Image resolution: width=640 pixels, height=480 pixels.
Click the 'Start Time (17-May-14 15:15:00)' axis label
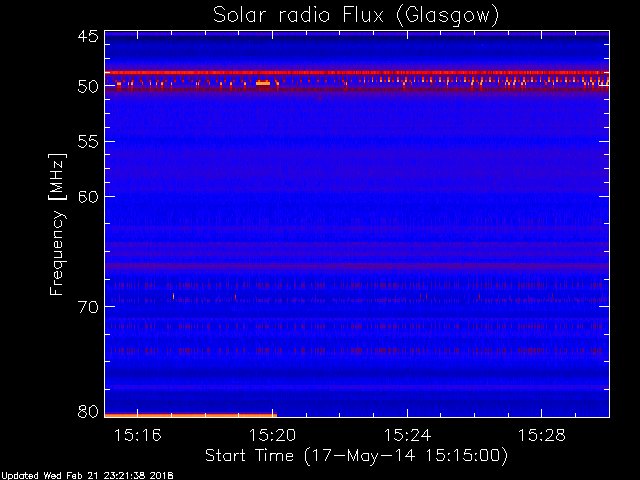point(356,455)
